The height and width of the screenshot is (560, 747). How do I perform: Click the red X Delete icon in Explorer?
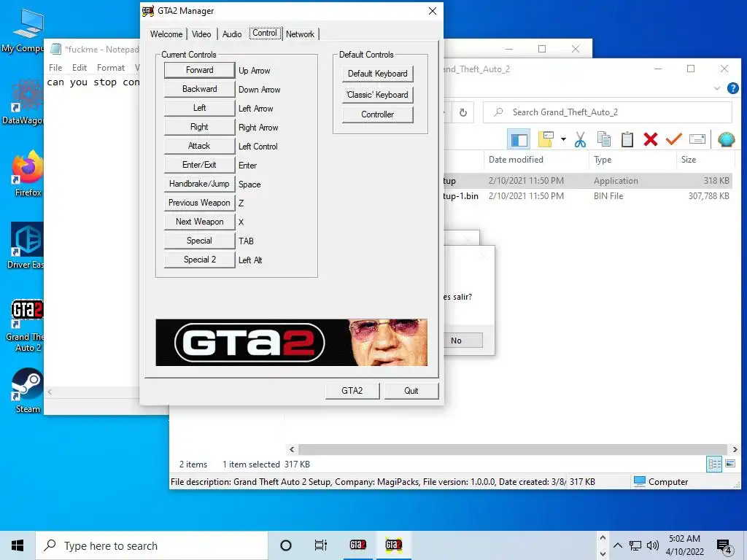pyautogui.click(x=650, y=139)
